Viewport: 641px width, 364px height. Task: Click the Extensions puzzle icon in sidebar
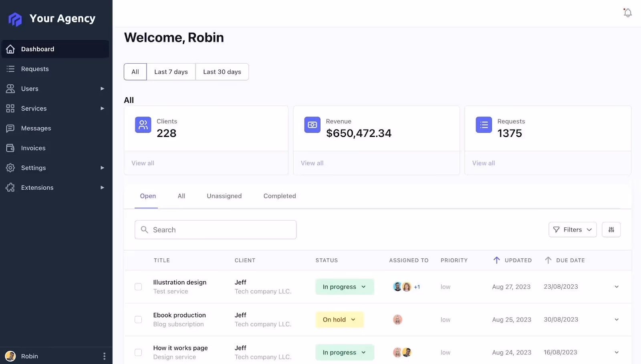click(10, 187)
